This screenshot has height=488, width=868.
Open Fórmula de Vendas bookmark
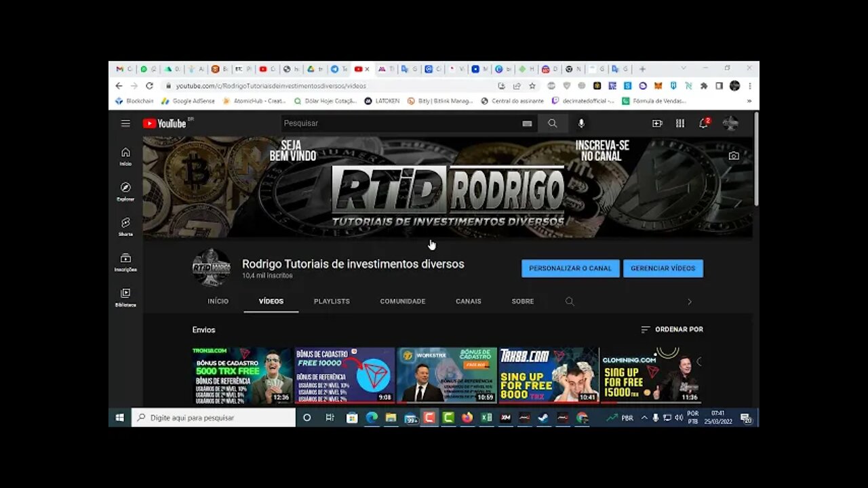click(x=654, y=101)
